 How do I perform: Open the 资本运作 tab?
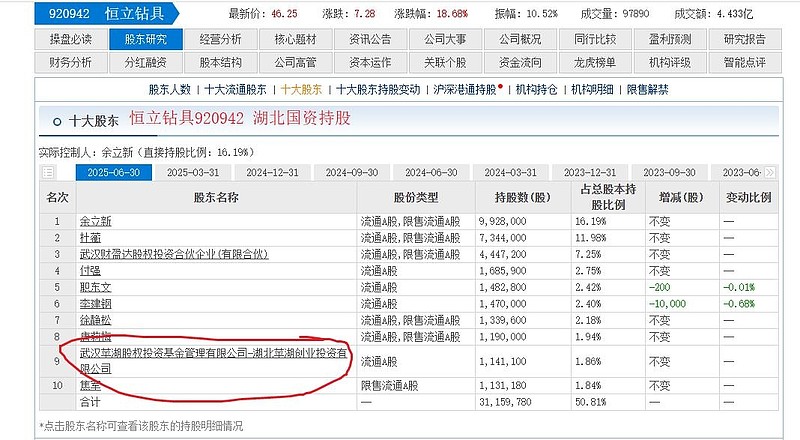coord(370,62)
